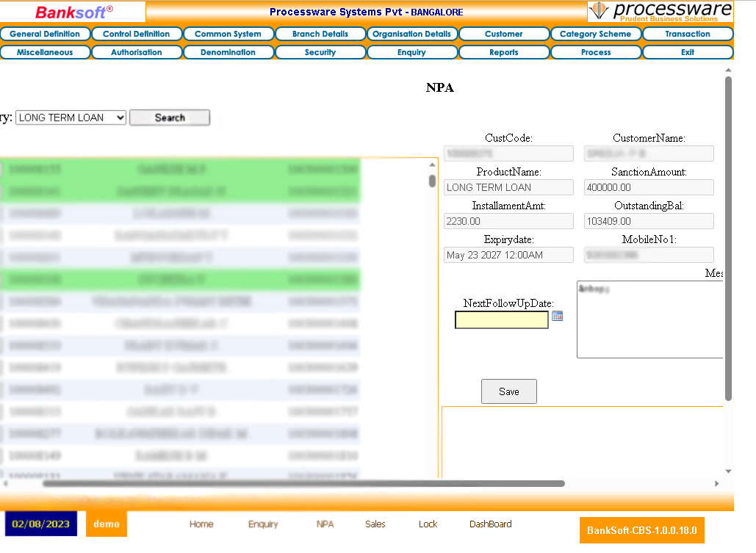
Task: Select the second green highlighted list row
Action: coord(180,192)
